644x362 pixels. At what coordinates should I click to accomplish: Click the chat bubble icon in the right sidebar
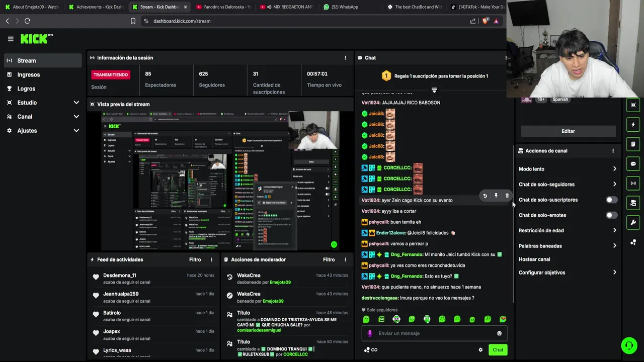point(633,164)
